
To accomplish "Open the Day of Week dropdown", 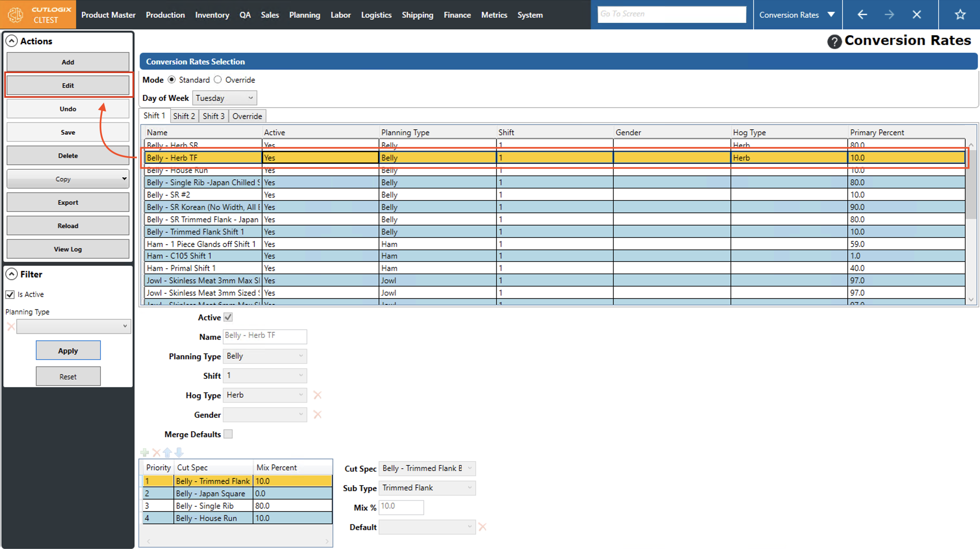I will point(224,98).
